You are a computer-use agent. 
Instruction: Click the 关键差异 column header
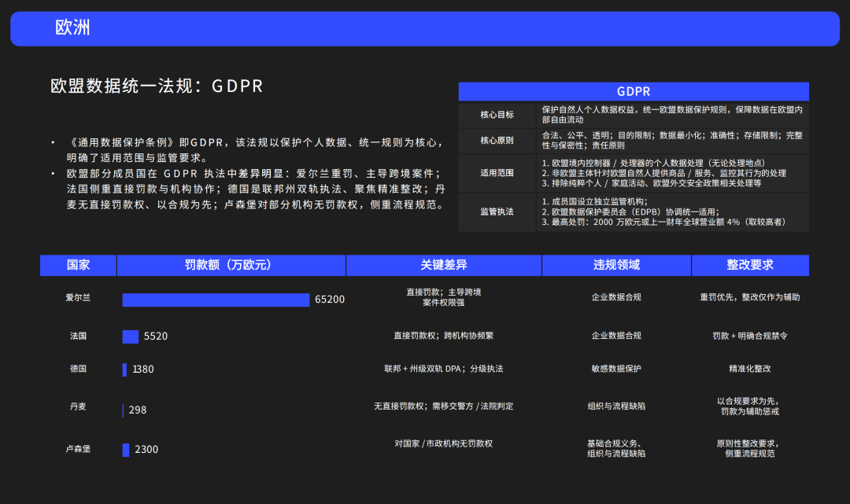pyautogui.click(x=443, y=266)
